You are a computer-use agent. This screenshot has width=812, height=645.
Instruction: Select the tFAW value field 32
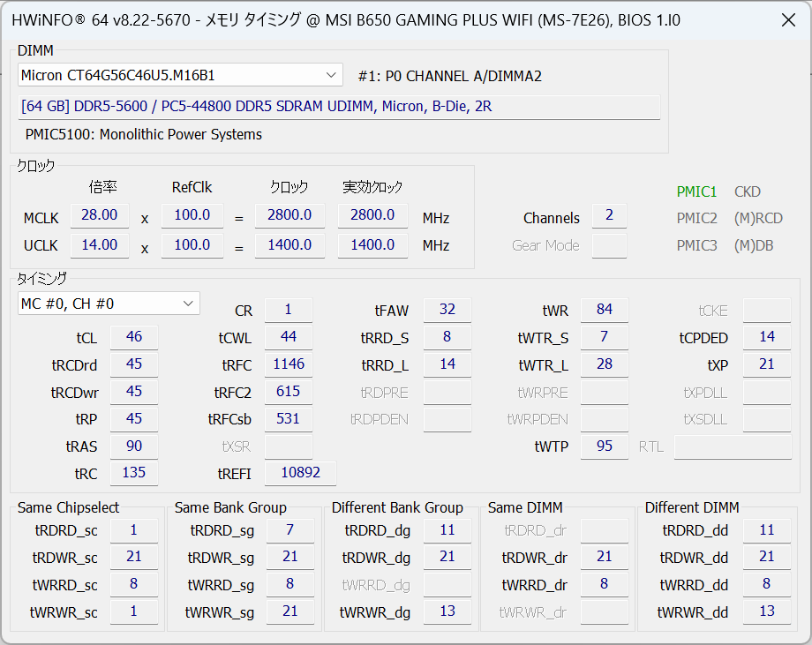coord(447,310)
